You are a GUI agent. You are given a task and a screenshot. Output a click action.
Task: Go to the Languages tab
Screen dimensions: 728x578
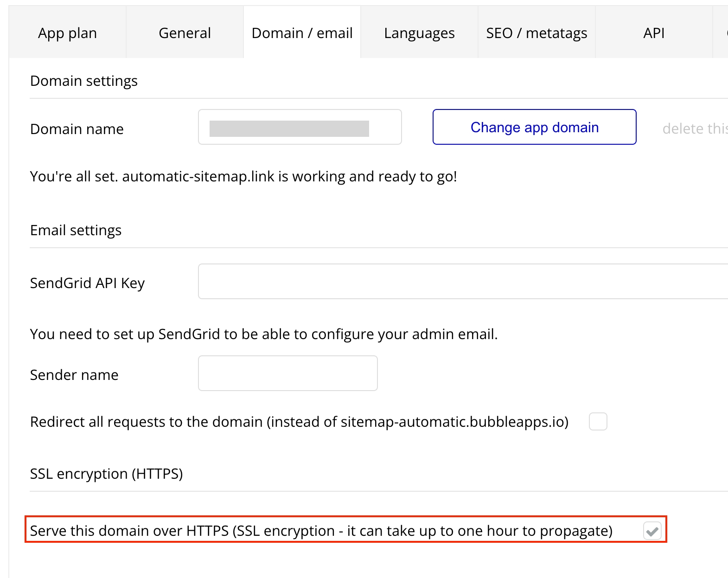click(x=419, y=33)
